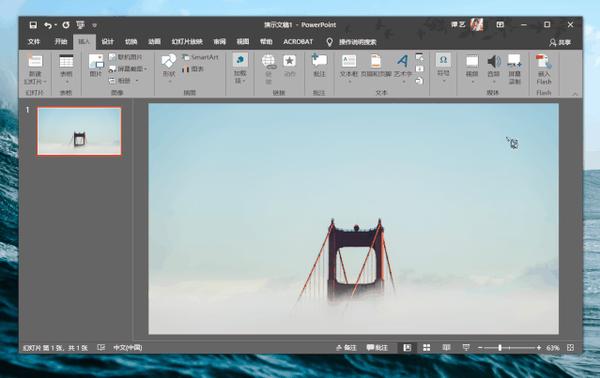Zoom out with the minus button
Viewport: 600px width, 378px height.
click(x=480, y=348)
